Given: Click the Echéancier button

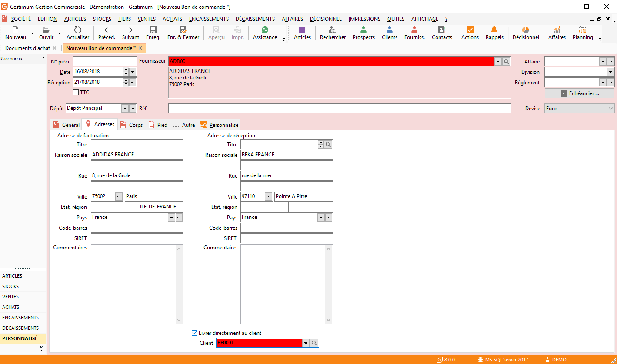Looking at the screenshot, I should point(580,93).
